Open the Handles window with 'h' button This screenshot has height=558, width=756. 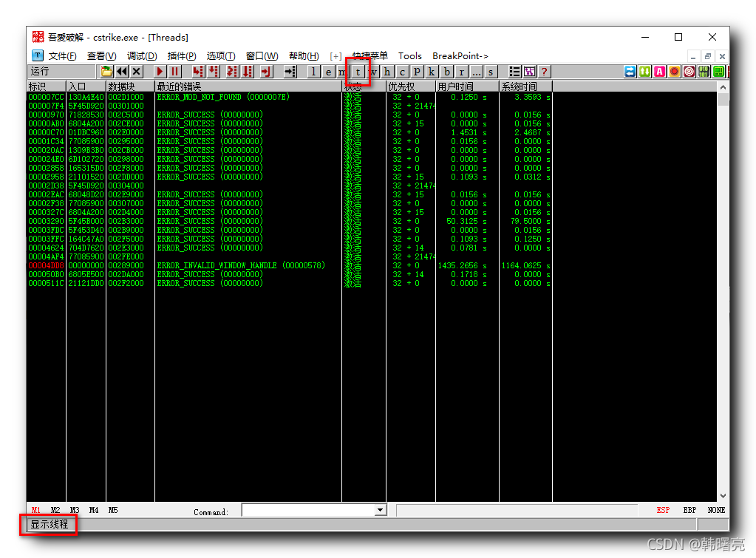[x=387, y=72]
